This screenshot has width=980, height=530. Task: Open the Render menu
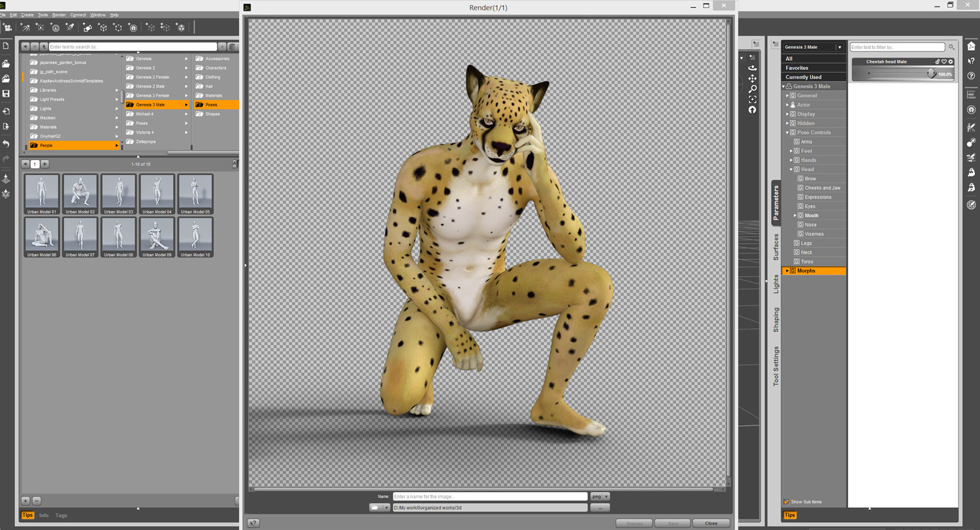pos(59,14)
